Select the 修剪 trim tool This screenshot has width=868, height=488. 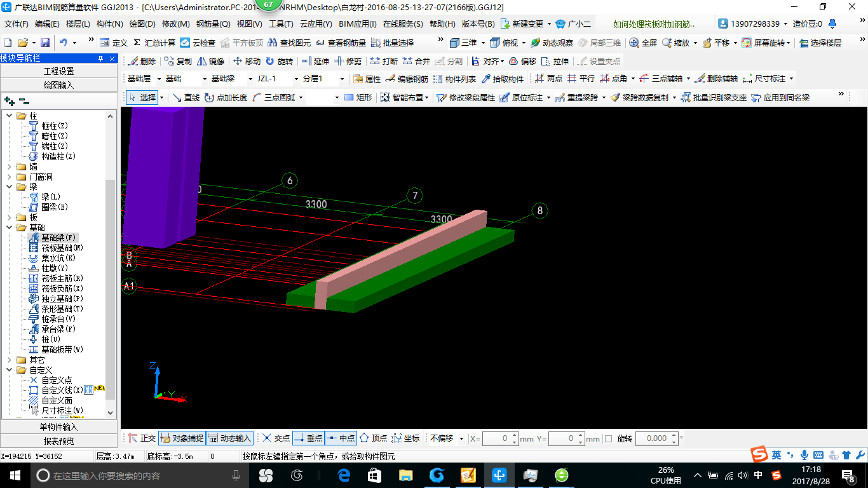(348, 62)
